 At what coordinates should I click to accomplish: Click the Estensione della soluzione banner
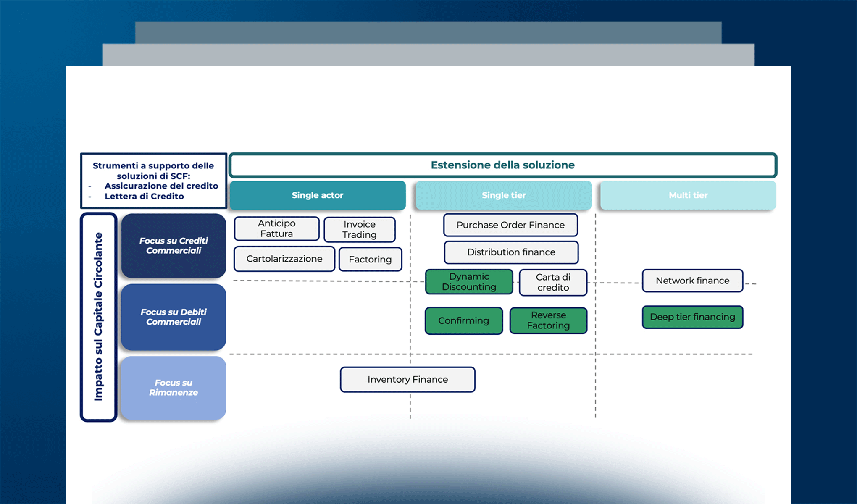(x=502, y=165)
